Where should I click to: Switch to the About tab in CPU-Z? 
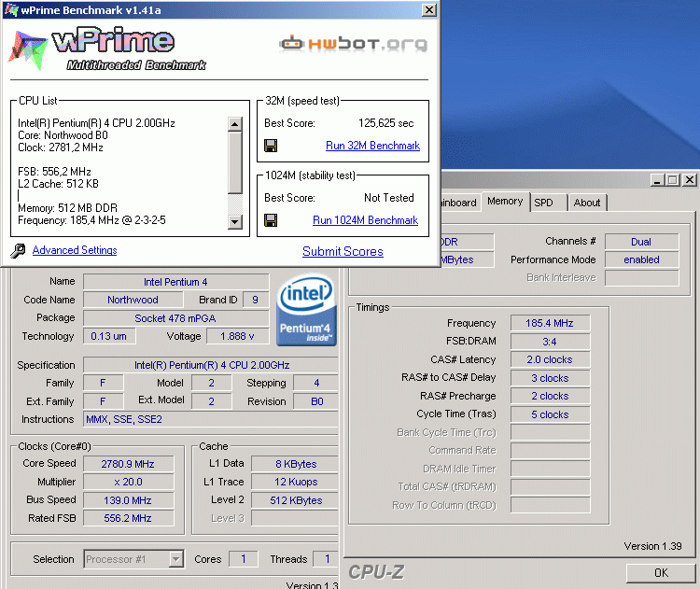pos(587,203)
